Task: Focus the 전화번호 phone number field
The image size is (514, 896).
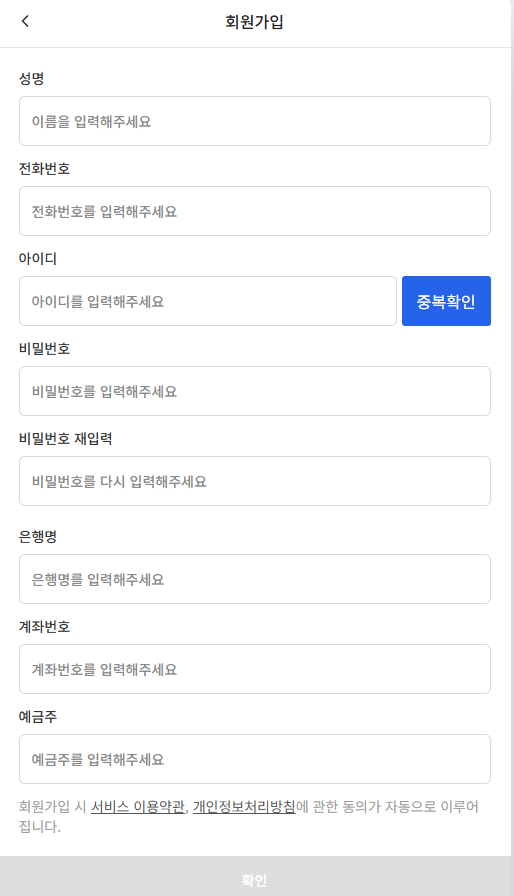Action: tap(255, 211)
